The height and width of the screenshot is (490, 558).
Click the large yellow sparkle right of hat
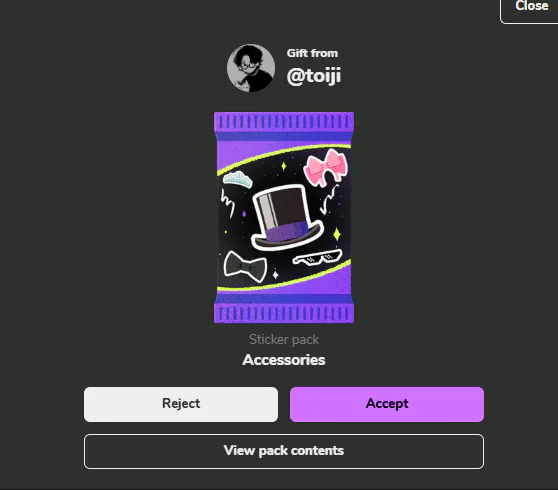pos(337,234)
